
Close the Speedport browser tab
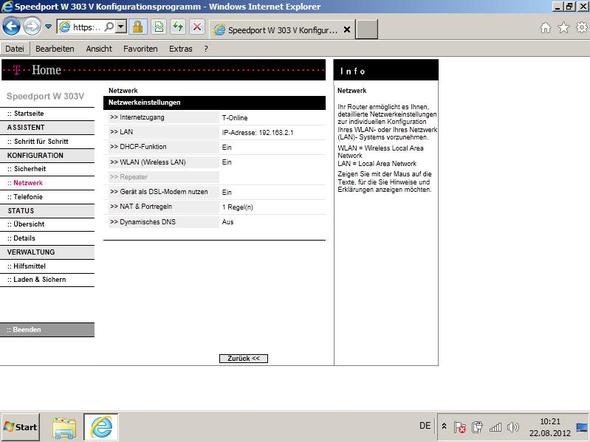coord(347,29)
